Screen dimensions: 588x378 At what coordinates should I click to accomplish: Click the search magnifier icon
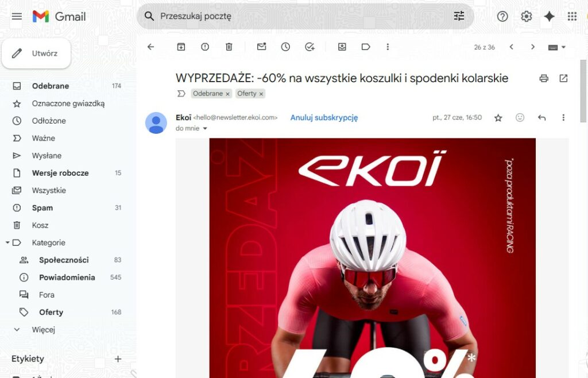(149, 16)
